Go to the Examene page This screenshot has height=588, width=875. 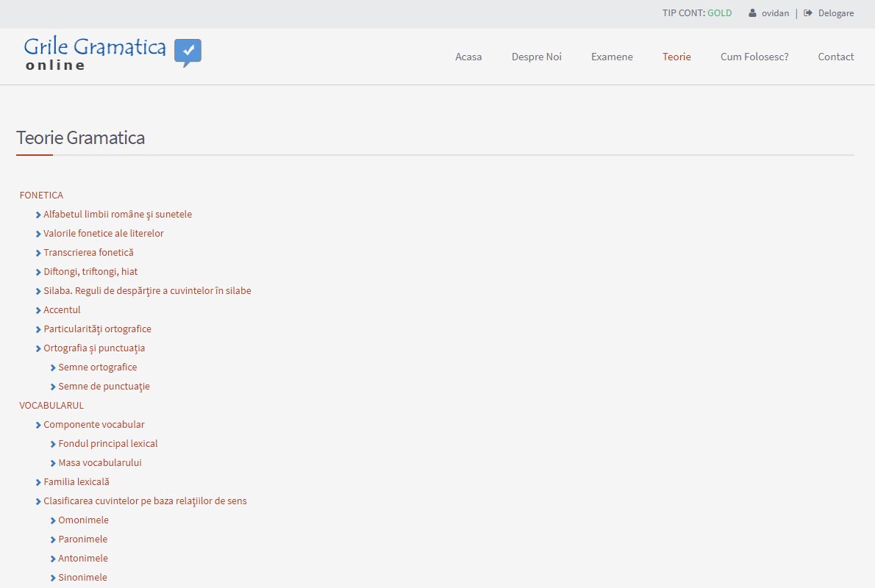tap(612, 57)
